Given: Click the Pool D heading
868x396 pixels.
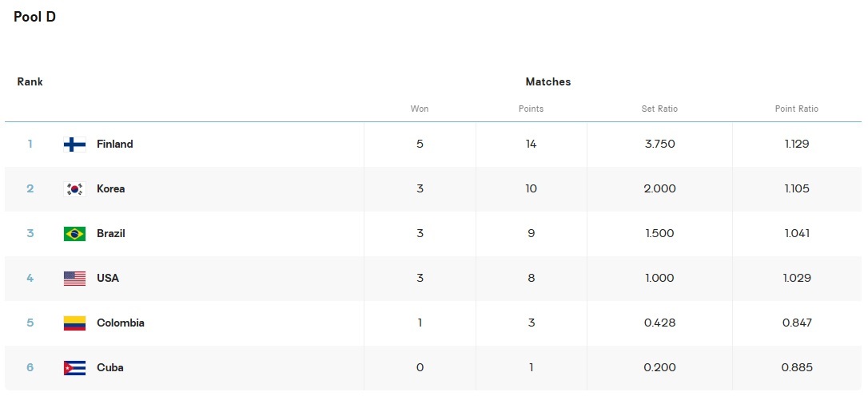Looking at the screenshot, I should pos(35,17).
